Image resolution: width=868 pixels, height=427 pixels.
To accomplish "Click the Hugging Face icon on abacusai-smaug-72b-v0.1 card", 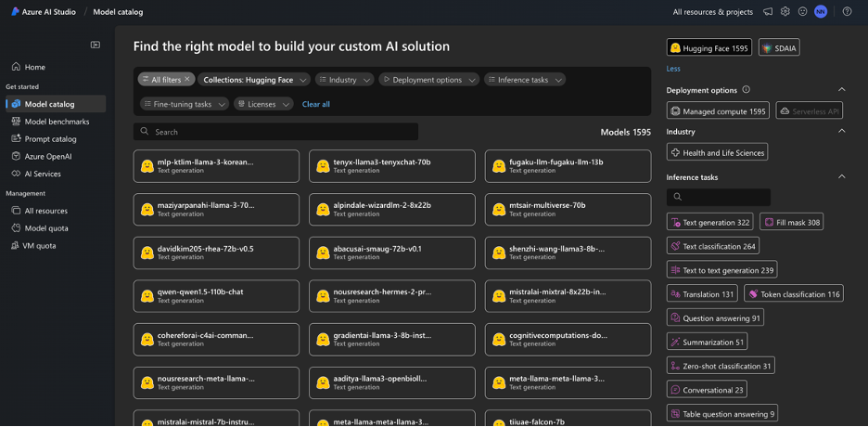I will coord(323,253).
